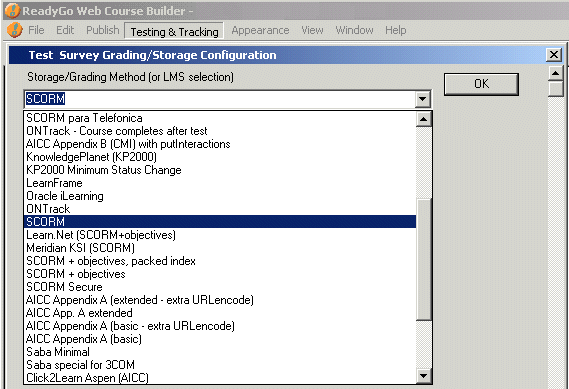Open the Publish menu
Viewport: 569px width, 389px height.
(x=103, y=30)
